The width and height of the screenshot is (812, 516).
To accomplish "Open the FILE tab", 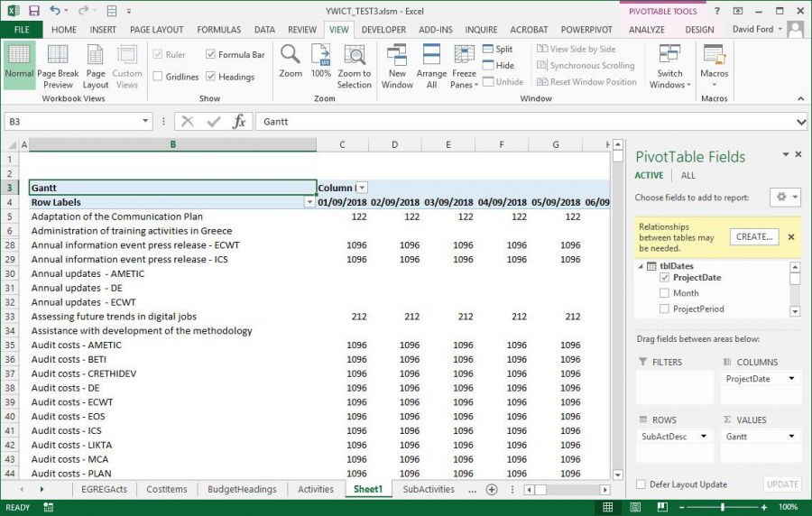I will tap(22, 30).
